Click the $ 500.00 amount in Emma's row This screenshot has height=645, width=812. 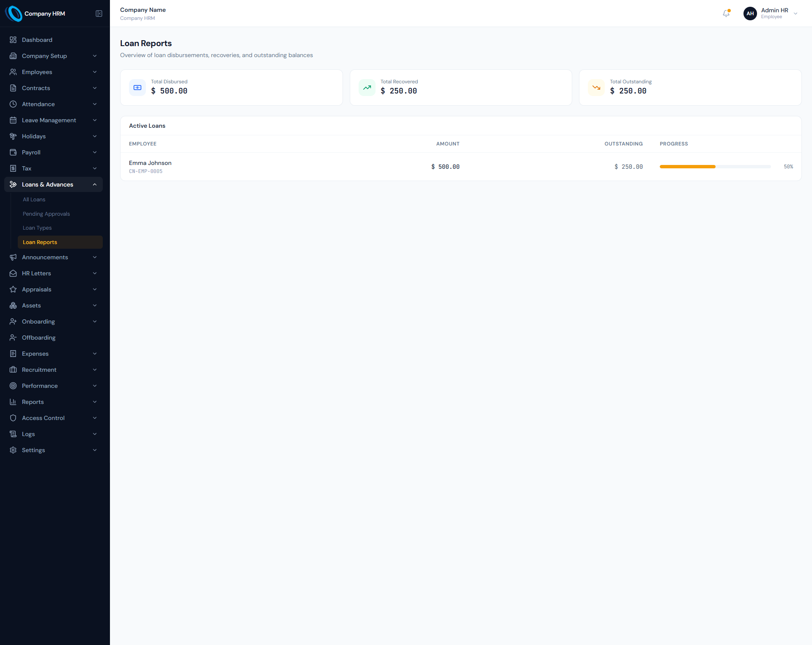(445, 167)
